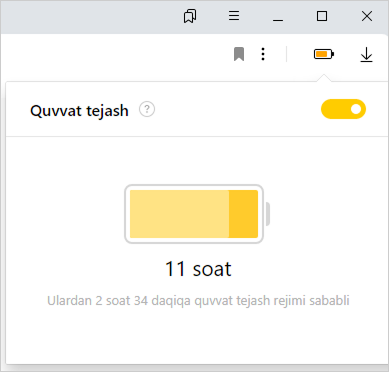Minimize the browser window
Image resolution: width=389 pixels, height=372 pixels.
coord(278,16)
